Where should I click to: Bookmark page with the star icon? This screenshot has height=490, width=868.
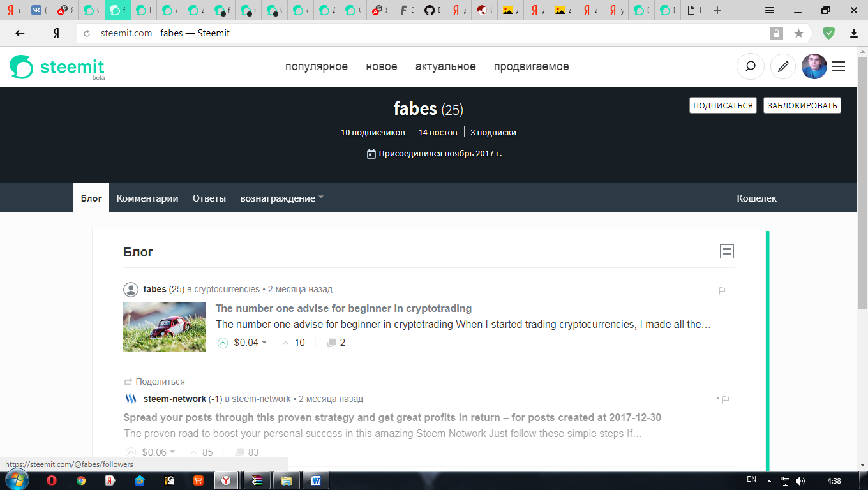point(798,33)
